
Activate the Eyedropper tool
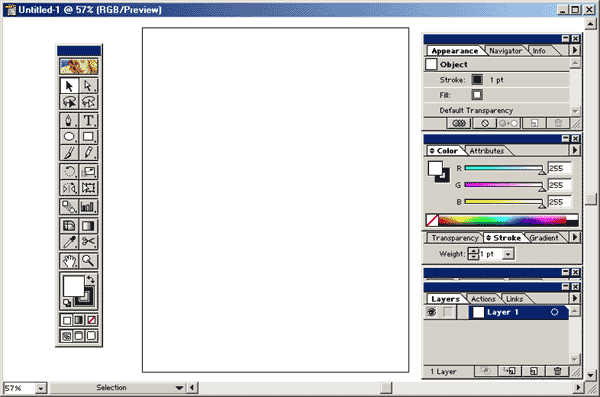pyautogui.click(x=69, y=241)
